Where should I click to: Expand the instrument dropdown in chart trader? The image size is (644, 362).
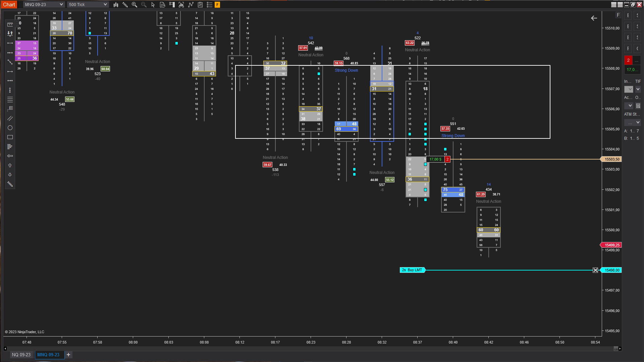(x=629, y=89)
